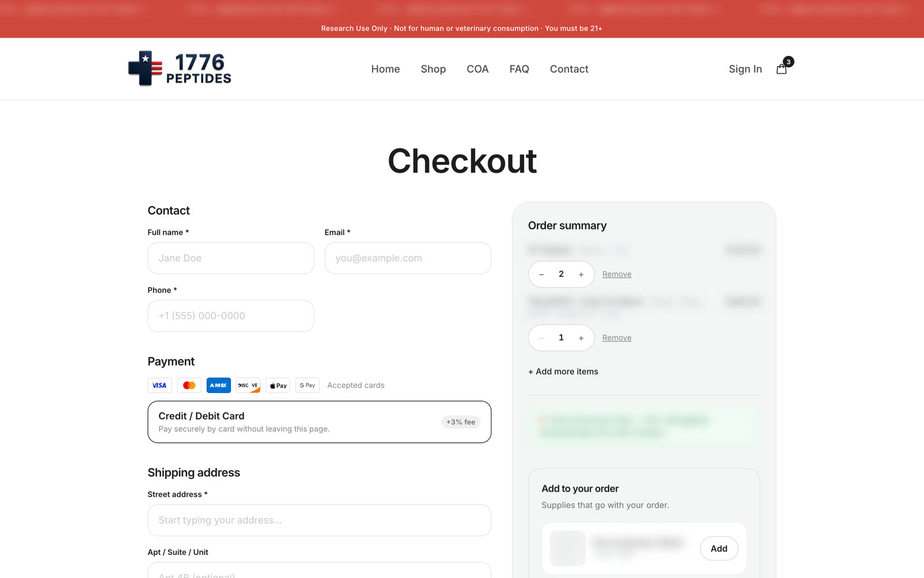Remove the second order item
This screenshot has height=578, width=924.
tap(617, 338)
